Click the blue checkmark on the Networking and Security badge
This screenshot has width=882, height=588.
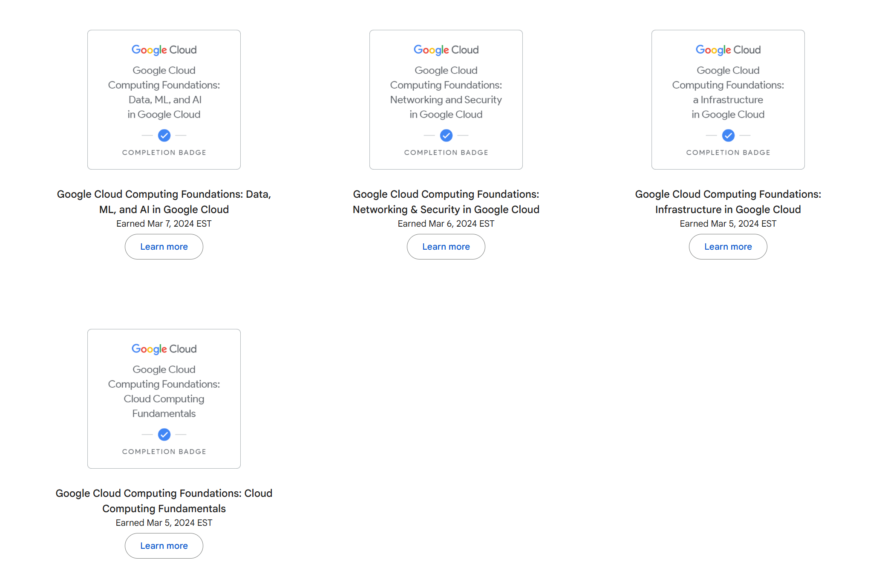click(x=446, y=135)
